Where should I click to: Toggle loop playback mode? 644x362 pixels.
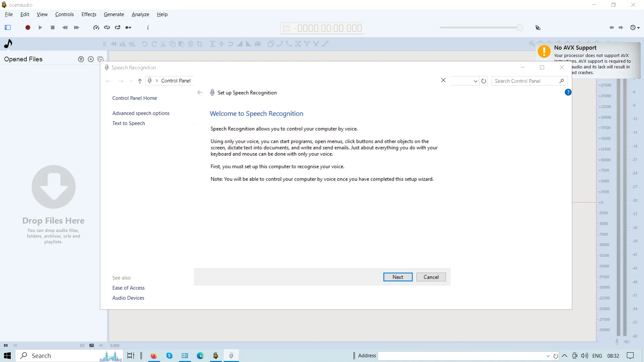[107, 27]
